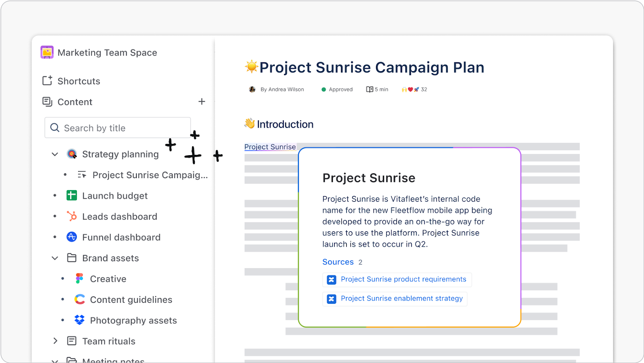Click the Jira icon on product requirements source
The image size is (644, 363).
pyautogui.click(x=331, y=279)
